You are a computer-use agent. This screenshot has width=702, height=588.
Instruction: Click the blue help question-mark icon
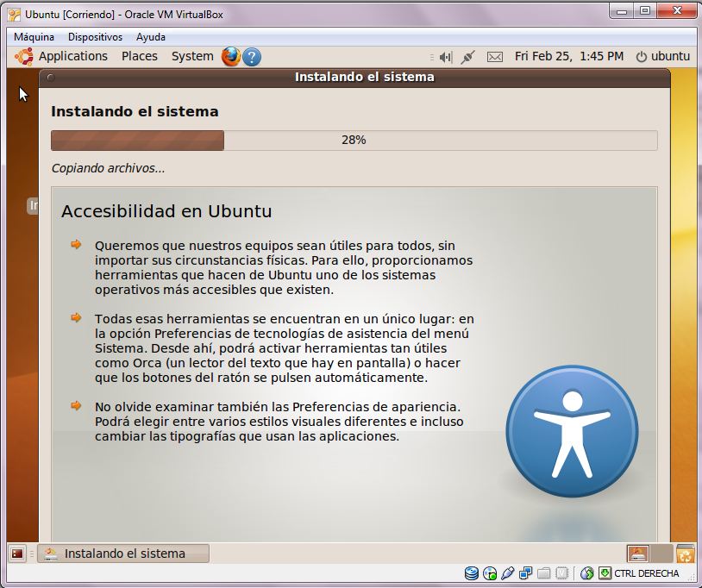(x=252, y=57)
